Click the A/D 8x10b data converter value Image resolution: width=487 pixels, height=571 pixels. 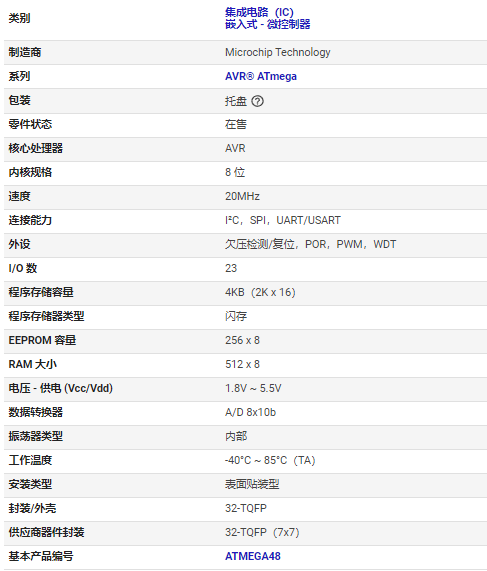point(251,412)
